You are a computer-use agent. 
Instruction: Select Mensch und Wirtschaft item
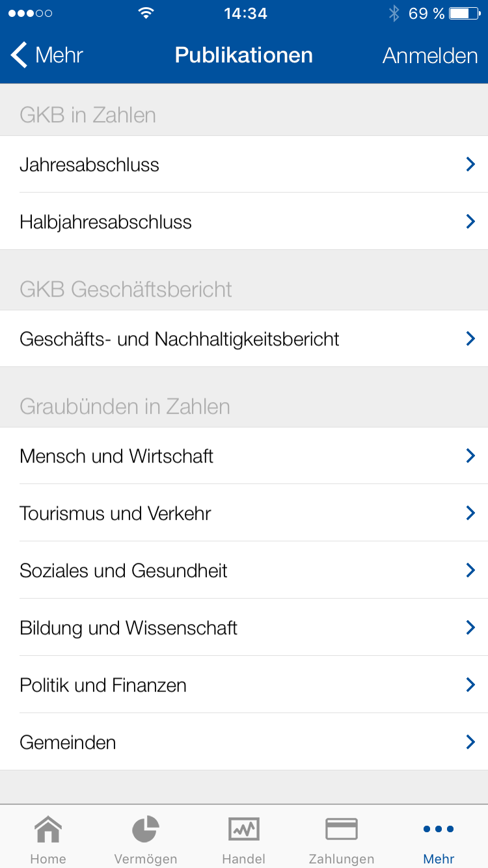(x=116, y=456)
